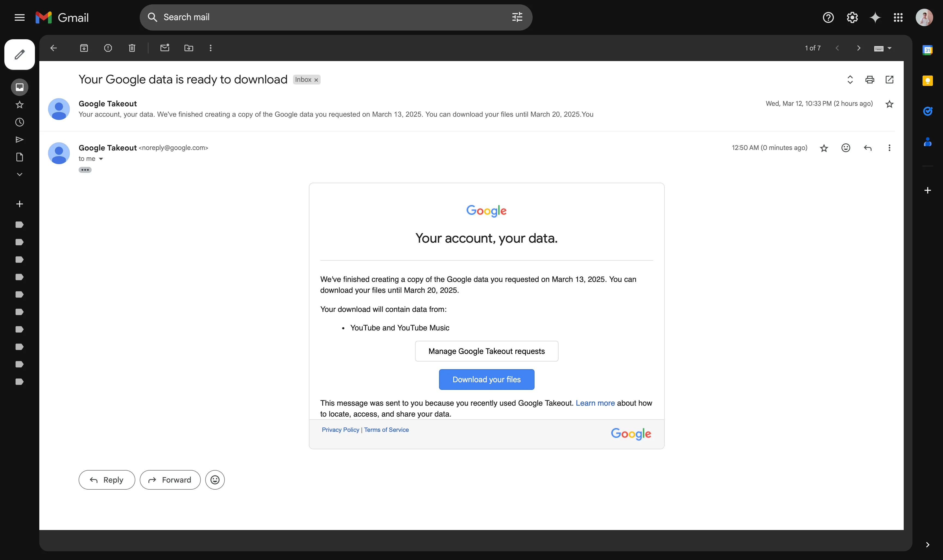
Task: Reply using the arrow icon in message header
Action: tap(868, 148)
